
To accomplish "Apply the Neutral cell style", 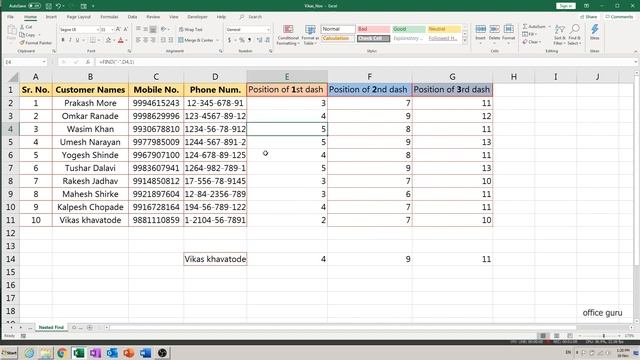I will pos(444,29).
